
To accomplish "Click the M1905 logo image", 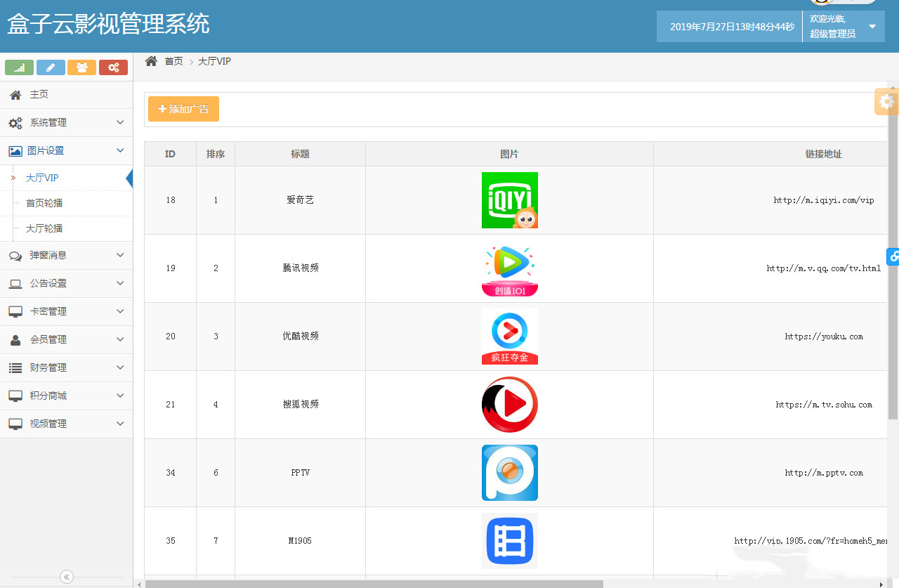I will (x=510, y=541).
